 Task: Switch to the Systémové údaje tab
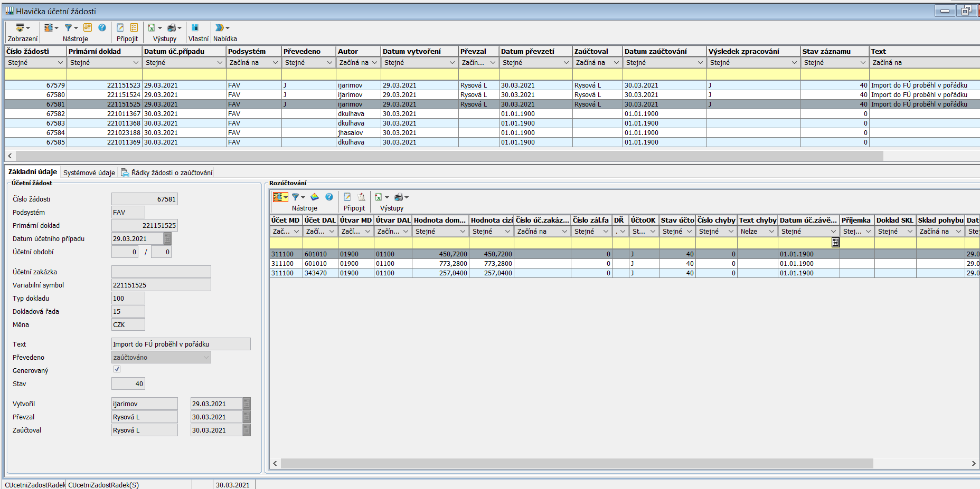[89, 172]
